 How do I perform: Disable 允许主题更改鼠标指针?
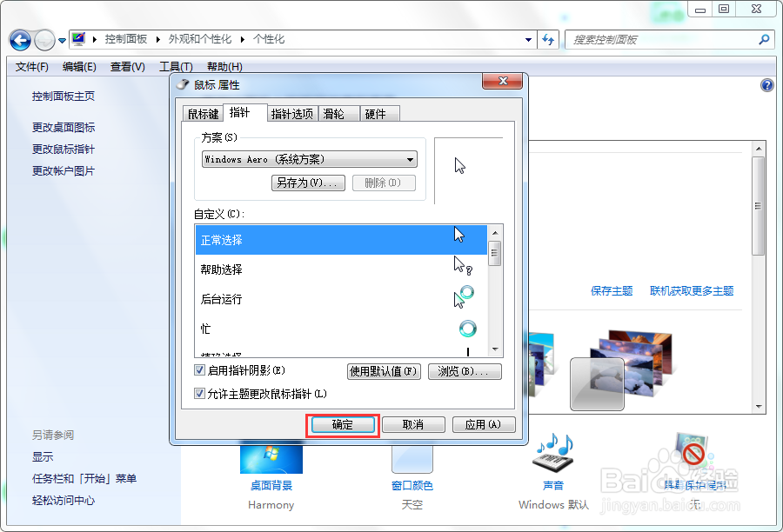(x=198, y=393)
